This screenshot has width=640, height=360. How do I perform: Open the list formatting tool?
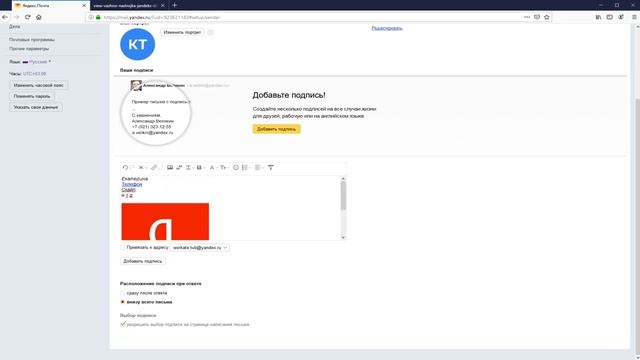[x=245, y=167]
